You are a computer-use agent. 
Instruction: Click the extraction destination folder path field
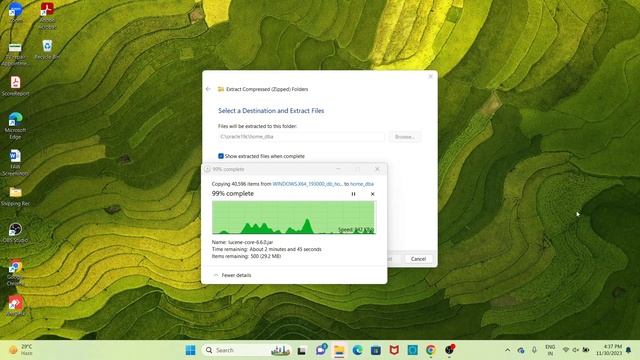301,137
